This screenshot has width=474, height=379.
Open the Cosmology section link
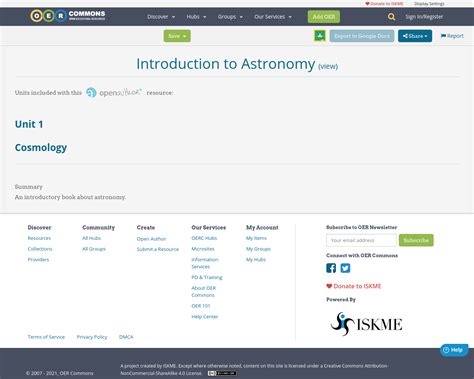(41, 147)
